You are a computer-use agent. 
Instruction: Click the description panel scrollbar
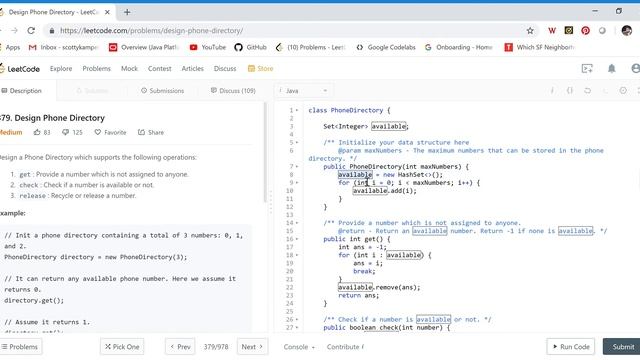(265, 152)
